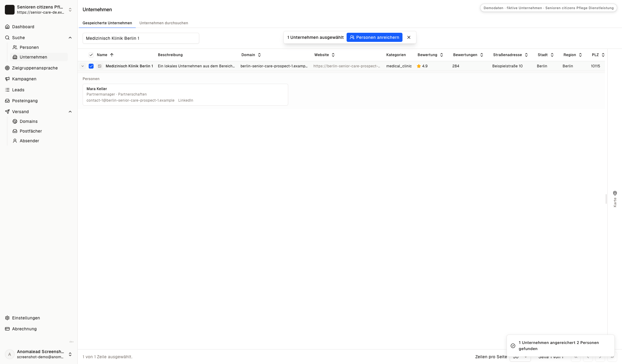The height and width of the screenshot is (364, 622).
Task: Select Unternehmen in the sidebar
Action: click(33, 57)
